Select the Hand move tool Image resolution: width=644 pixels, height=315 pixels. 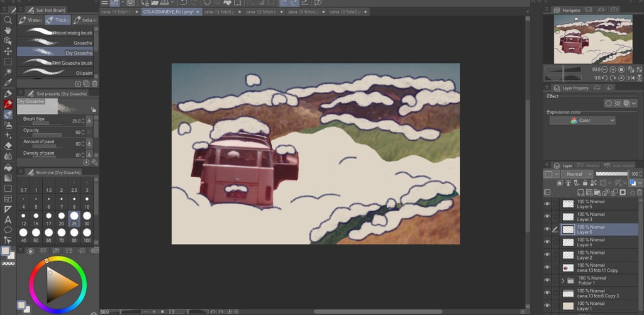(x=8, y=30)
